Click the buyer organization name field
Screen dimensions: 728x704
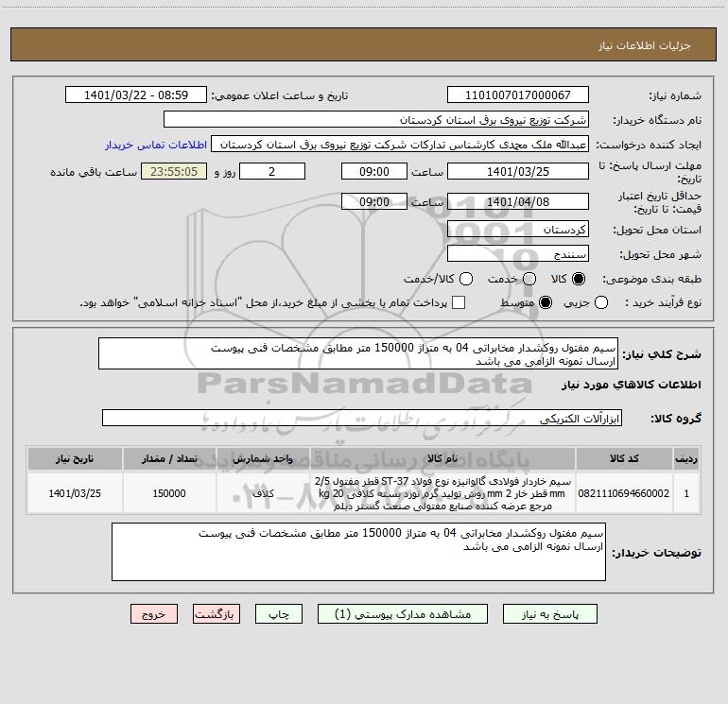point(376,119)
